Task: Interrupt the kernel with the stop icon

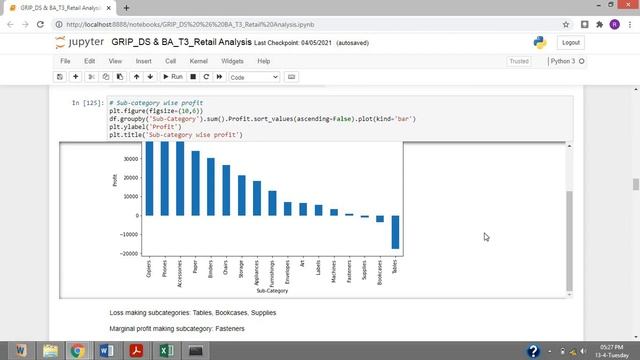Action: click(x=193, y=77)
